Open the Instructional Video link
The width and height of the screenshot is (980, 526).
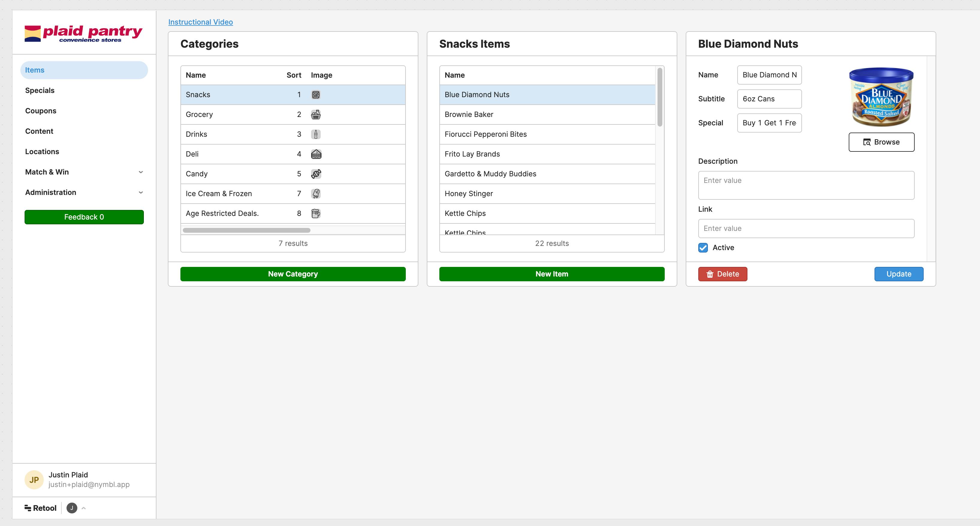click(200, 22)
